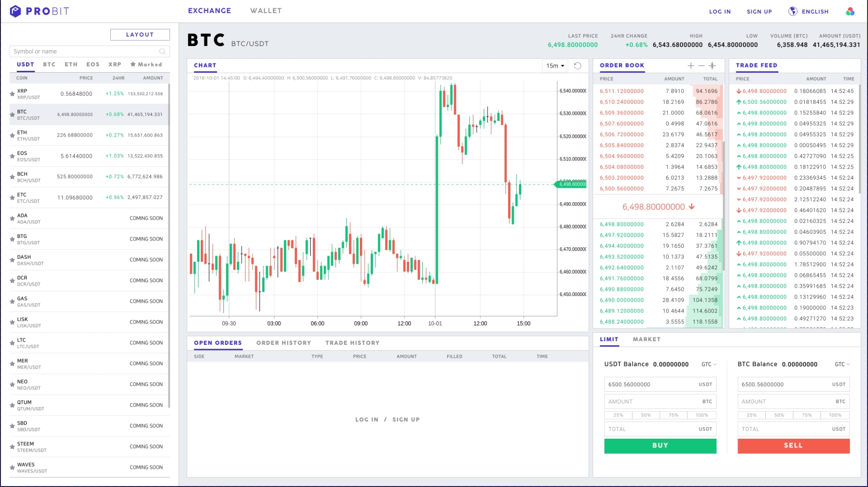The height and width of the screenshot is (487, 868).
Task: Select the 6,511.12 ask row in order book
Action: 658,91
